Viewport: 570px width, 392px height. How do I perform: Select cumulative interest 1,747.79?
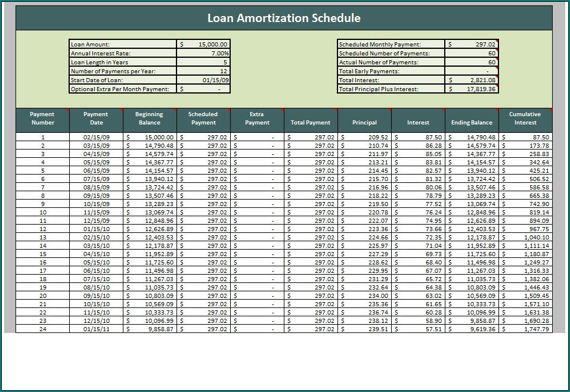tap(526, 329)
